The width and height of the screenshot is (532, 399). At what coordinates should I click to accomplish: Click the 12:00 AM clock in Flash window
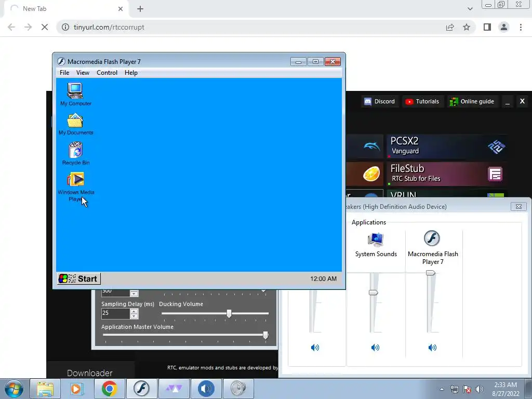(x=323, y=278)
